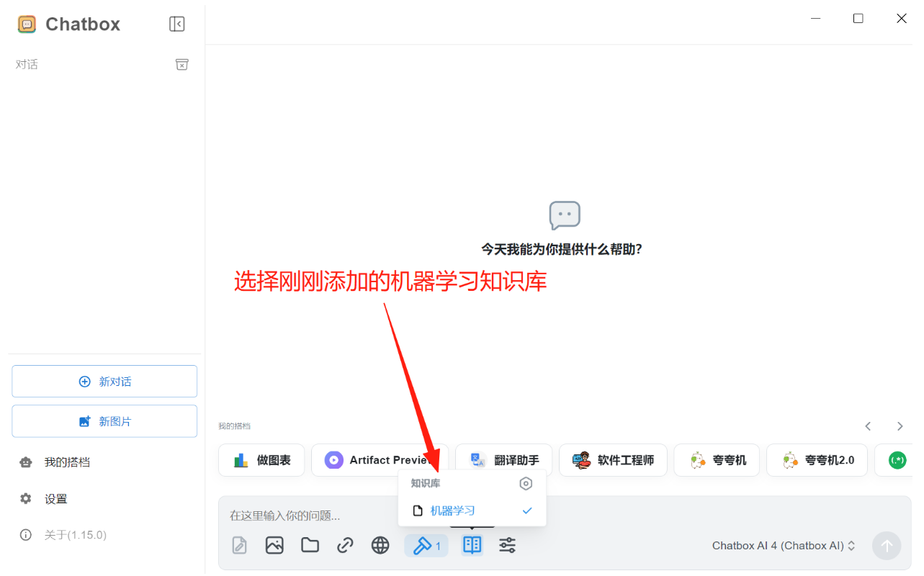Toggle the 机器学习 knowledge base entry

coord(472,510)
